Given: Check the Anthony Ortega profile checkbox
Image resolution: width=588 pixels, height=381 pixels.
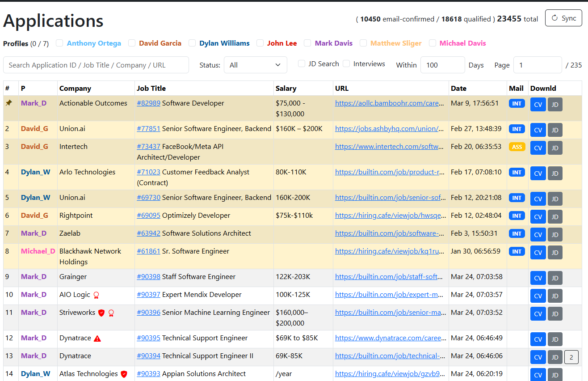Looking at the screenshot, I should click(59, 42).
